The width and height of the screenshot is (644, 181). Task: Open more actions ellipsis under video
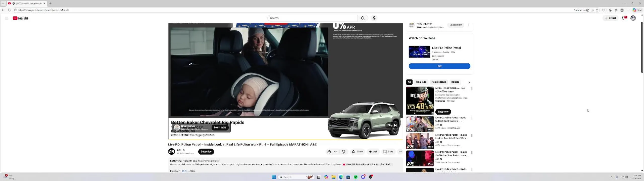[400, 152]
